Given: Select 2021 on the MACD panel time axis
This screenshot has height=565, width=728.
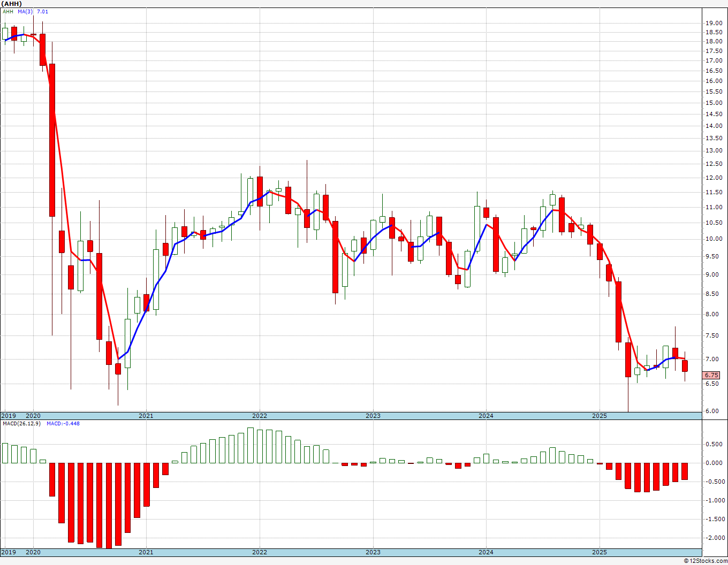Looking at the screenshot, I should (x=146, y=552).
